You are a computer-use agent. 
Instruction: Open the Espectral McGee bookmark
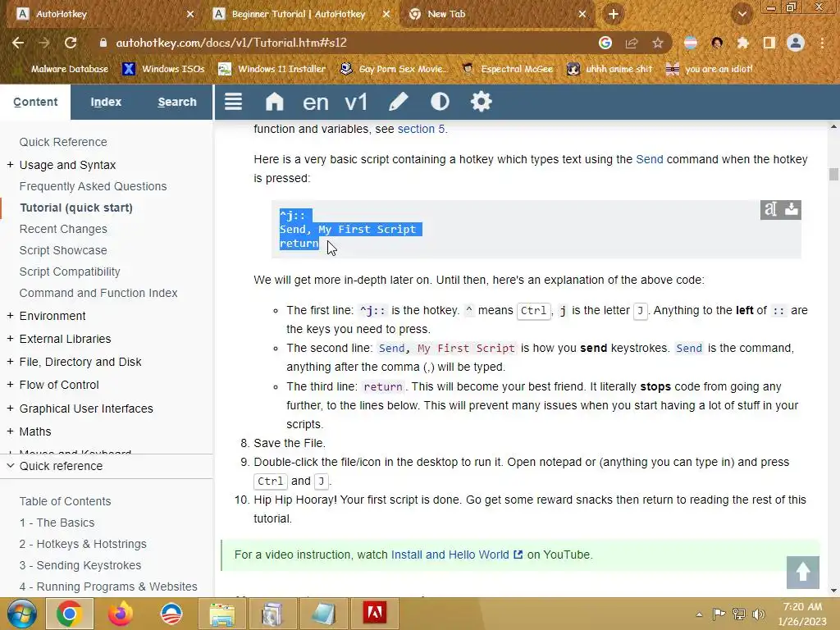507,69
